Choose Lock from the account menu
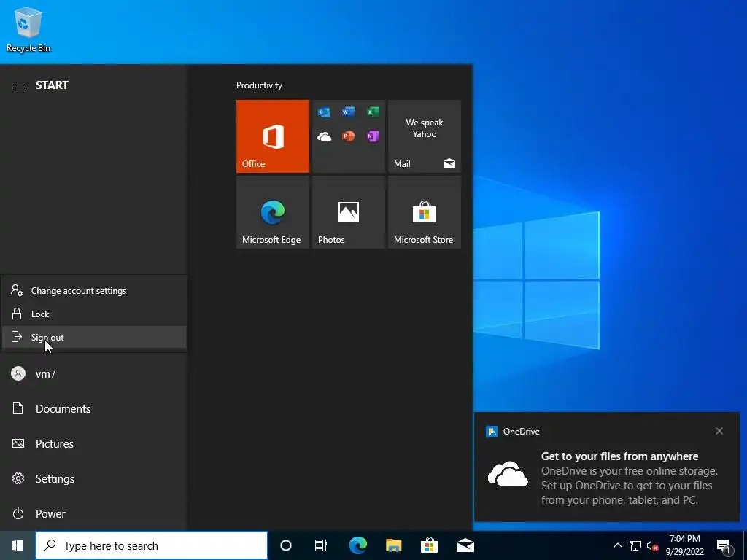The image size is (747, 560). click(x=94, y=314)
